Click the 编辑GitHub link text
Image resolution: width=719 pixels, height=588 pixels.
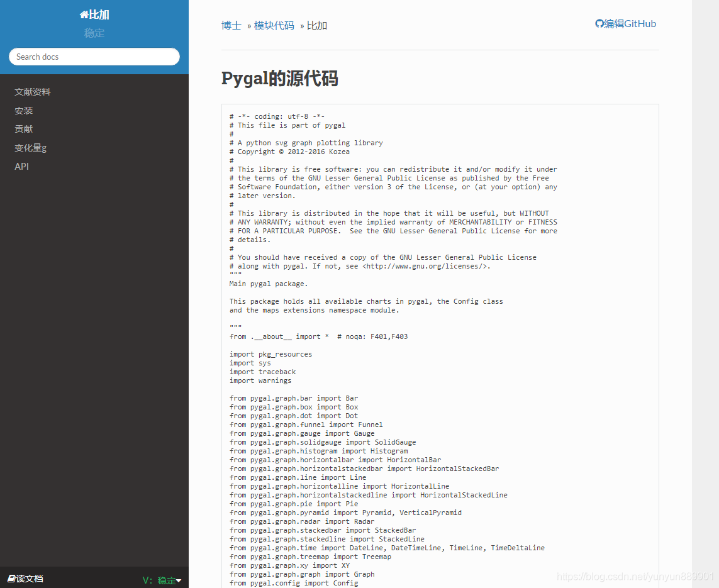pyautogui.click(x=630, y=24)
